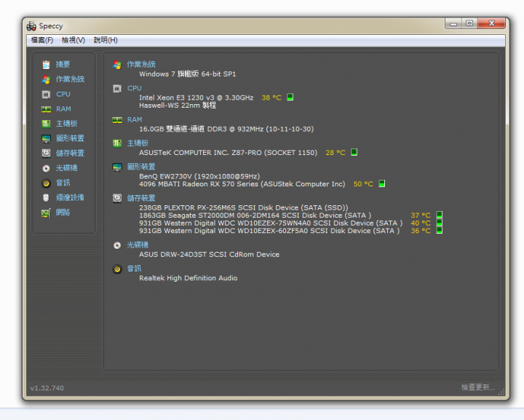The height and width of the screenshot is (420, 524).
Task: Open 週邊設備 section label in sidebar
Action: (70, 197)
